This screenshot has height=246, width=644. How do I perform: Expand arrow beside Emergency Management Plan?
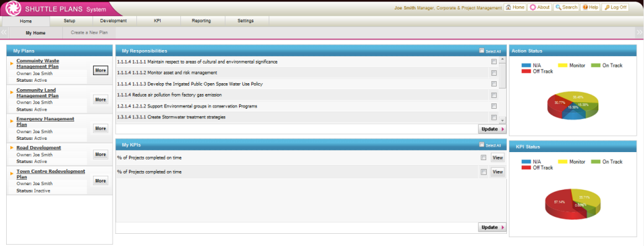[12, 121]
